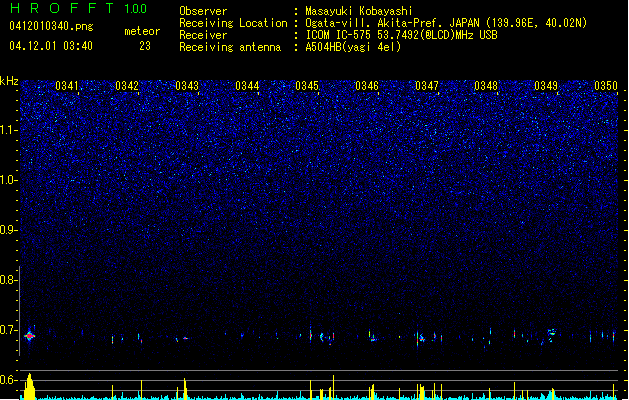This screenshot has height=400, width=629.
Task: Click the 0.9 kHz axis label
Action: point(9,230)
